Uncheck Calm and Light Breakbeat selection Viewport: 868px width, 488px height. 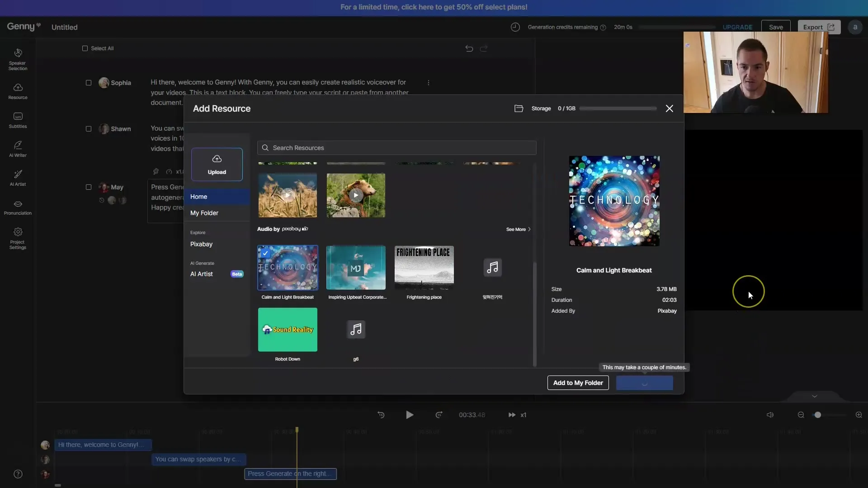(265, 253)
